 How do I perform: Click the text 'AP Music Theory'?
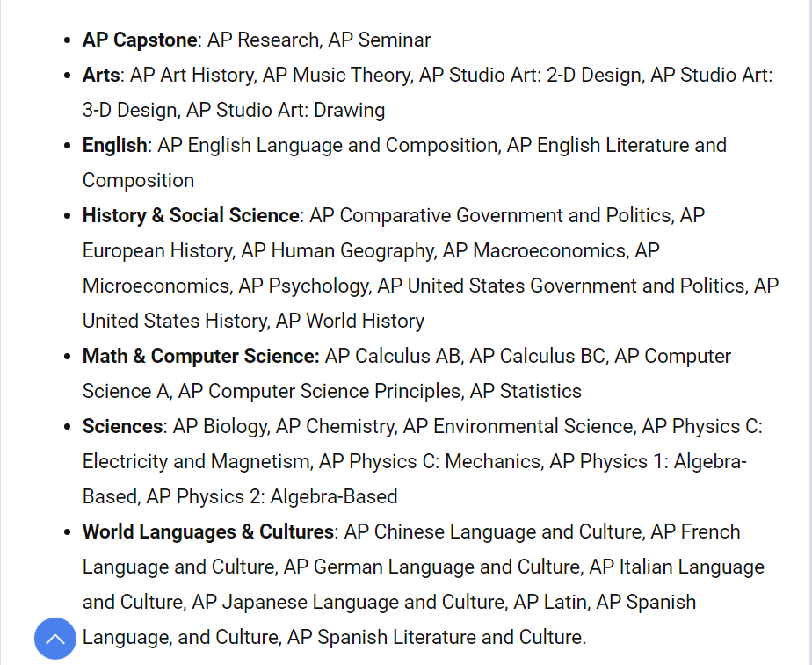337,76
